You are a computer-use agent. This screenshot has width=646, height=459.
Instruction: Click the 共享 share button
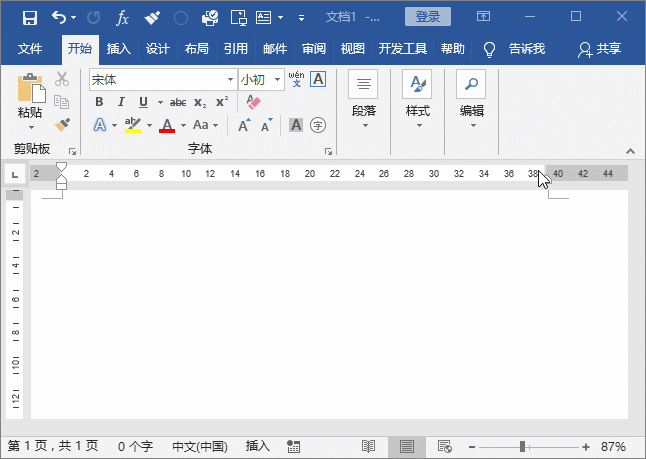click(599, 49)
